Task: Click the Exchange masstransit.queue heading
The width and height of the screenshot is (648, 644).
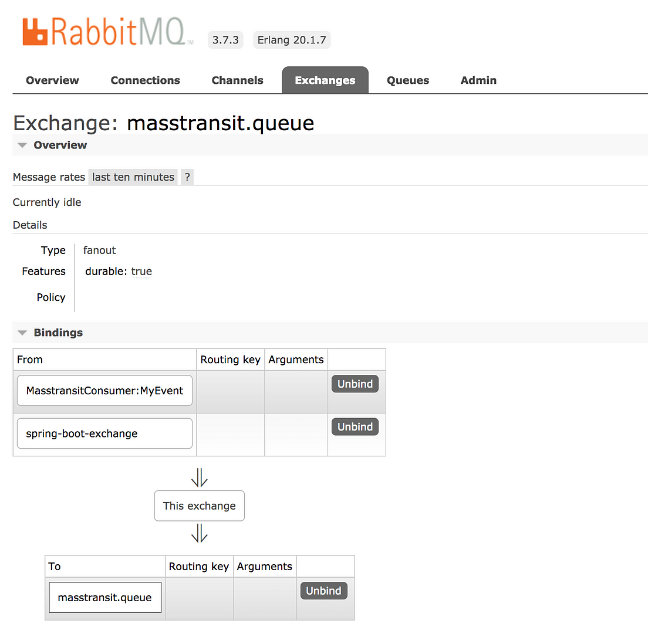Action: (x=164, y=123)
